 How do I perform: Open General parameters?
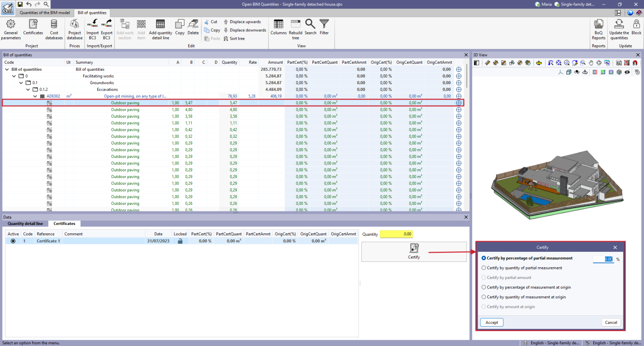tap(11, 29)
